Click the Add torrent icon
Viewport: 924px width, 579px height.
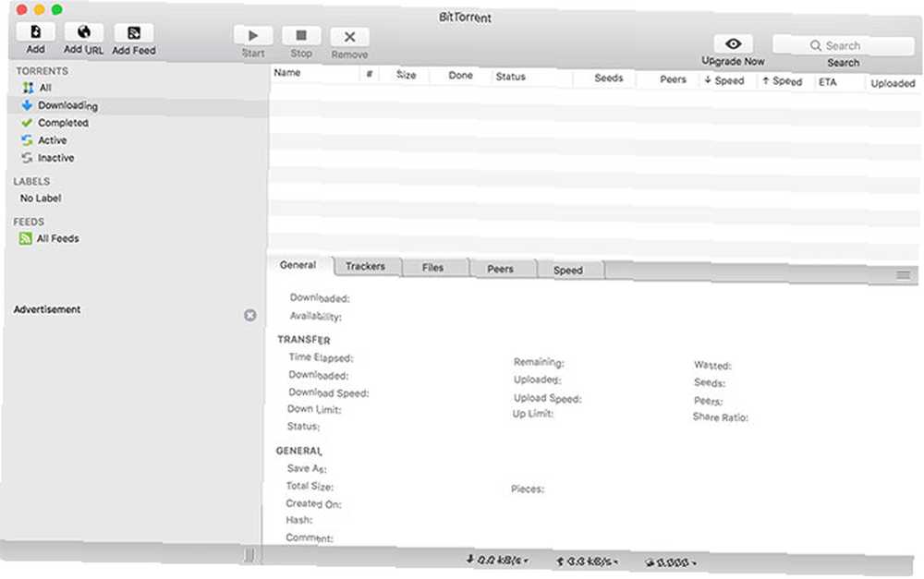click(35, 31)
